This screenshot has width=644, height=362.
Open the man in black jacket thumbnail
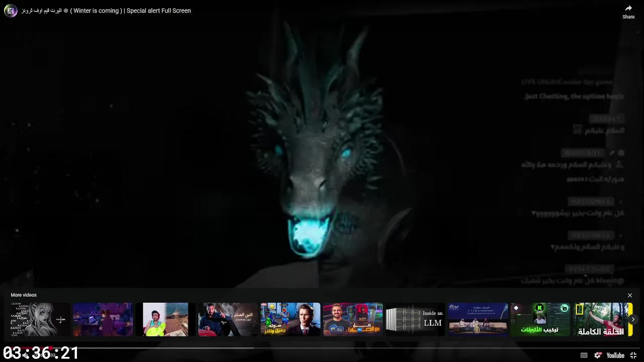click(x=228, y=319)
